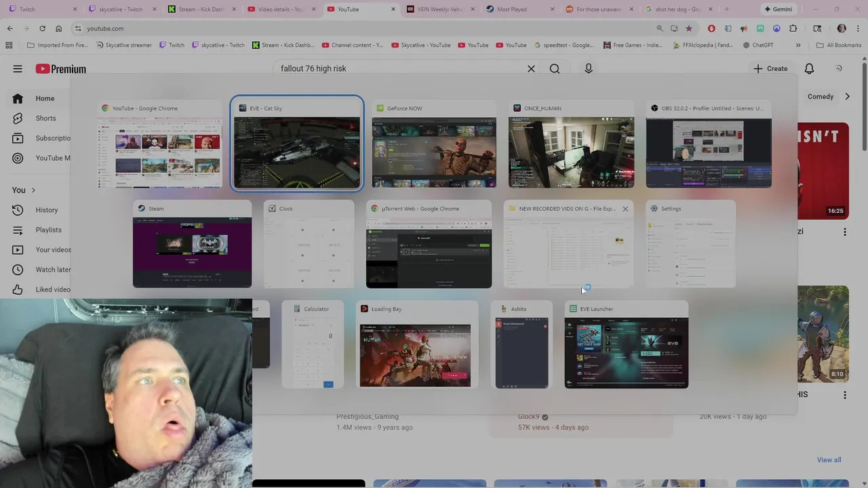Screen dimensions: 868x488
Task: Click the bookmark star icon in address bar
Action: tap(689, 28)
